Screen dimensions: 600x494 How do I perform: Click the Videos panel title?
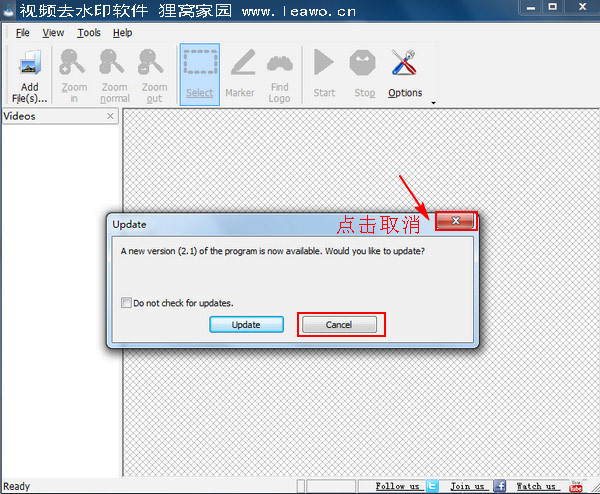click(x=19, y=116)
